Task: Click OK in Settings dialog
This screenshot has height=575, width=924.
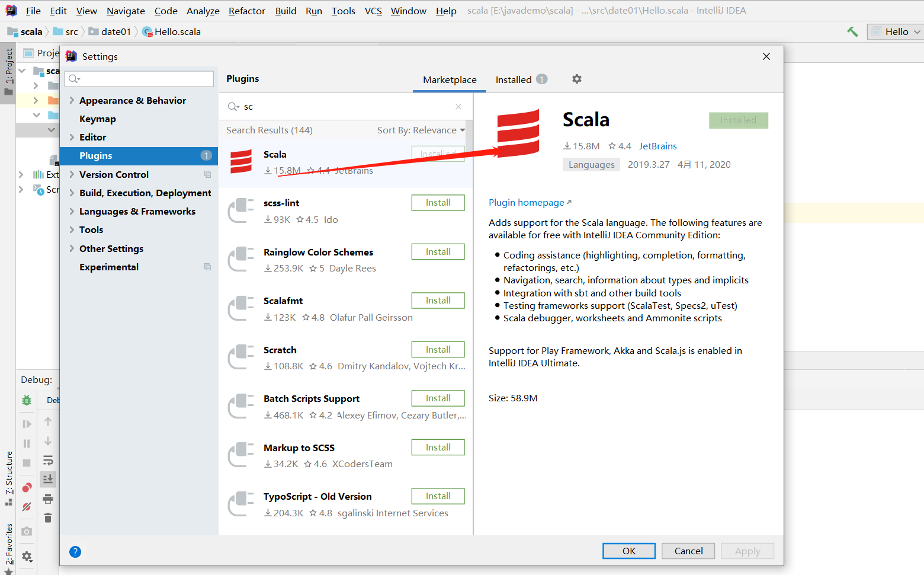Action: (629, 551)
